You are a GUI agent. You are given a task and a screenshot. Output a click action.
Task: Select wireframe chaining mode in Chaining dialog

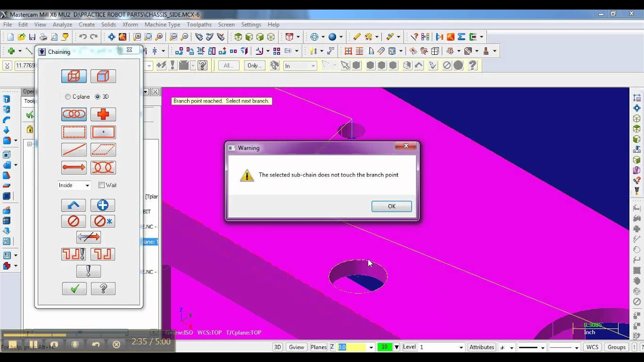point(74,76)
